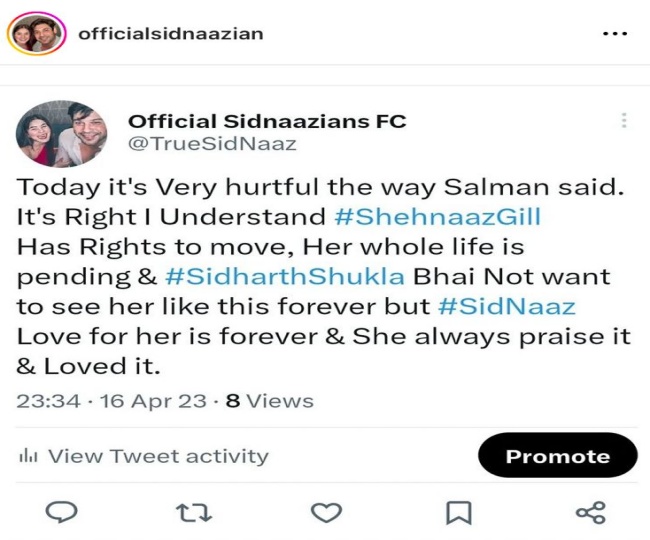Click the share icon
Image resolution: width=650 pixels, height=540 pixels.
click(590, 512)
